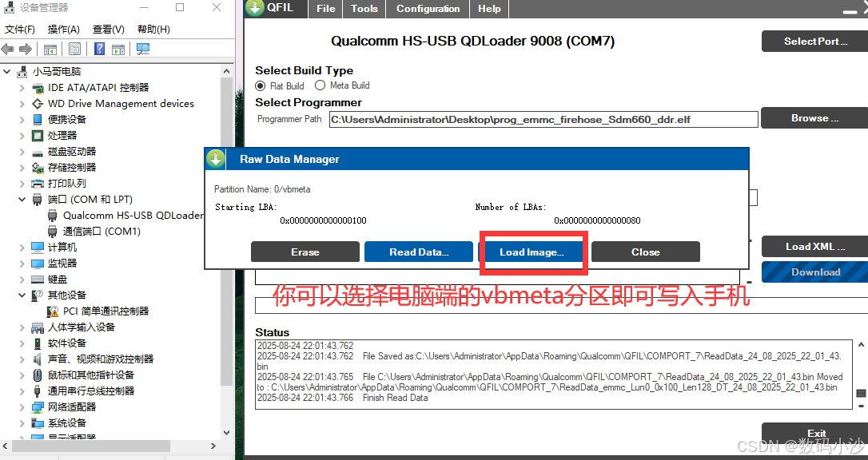Click the 磁盘驱动器 disk drive icon

38,152
